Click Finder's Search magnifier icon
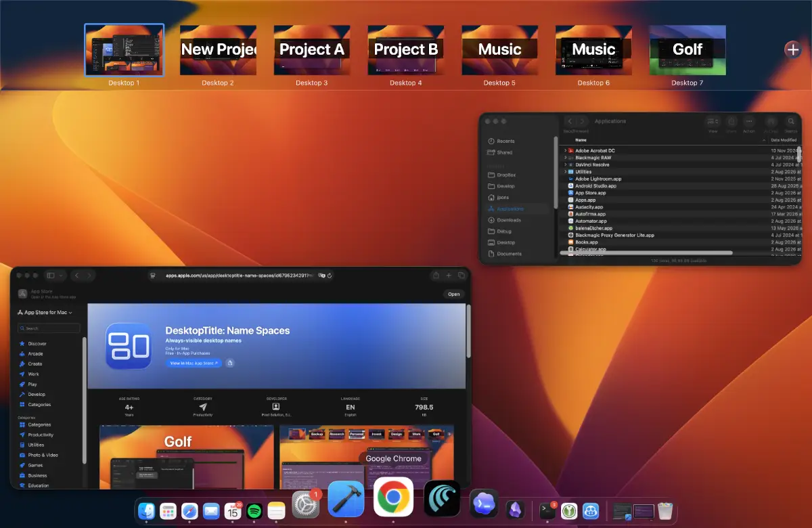The height and width of the screenshot is (528, 812). click(x=791, y=121)
